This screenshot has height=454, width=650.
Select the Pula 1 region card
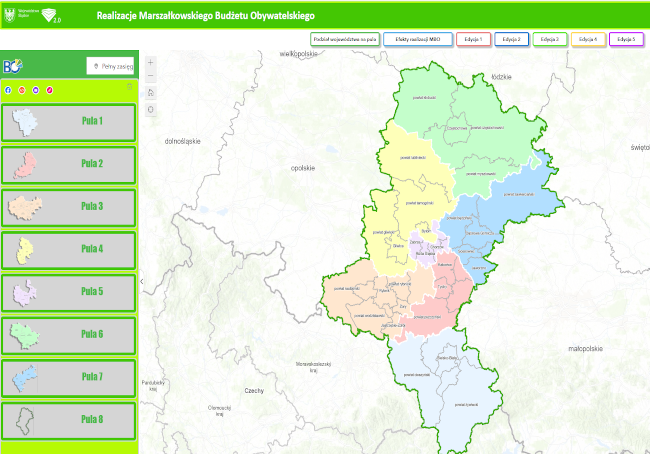68,121
